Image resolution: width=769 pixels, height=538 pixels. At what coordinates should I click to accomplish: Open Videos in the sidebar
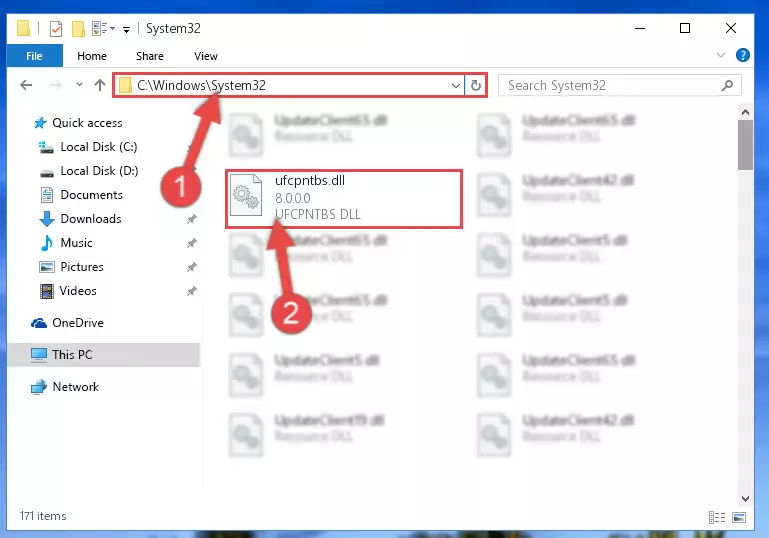(77, 291)
